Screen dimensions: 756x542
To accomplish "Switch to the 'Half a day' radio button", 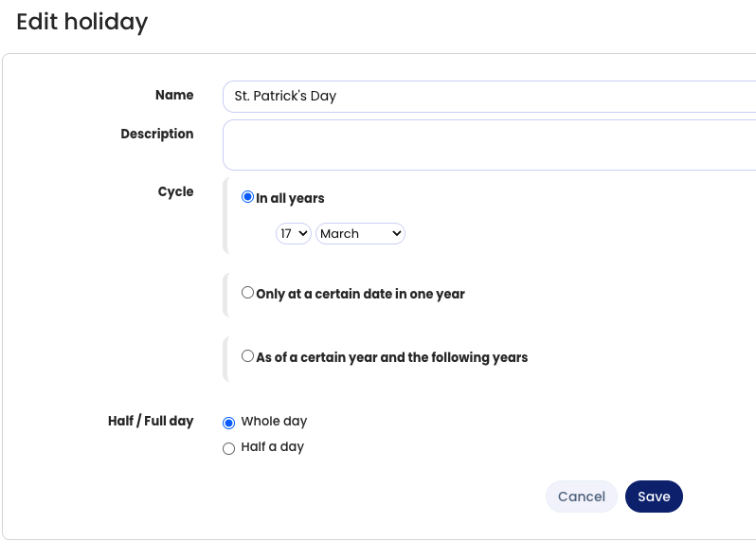I will [228, 448].
